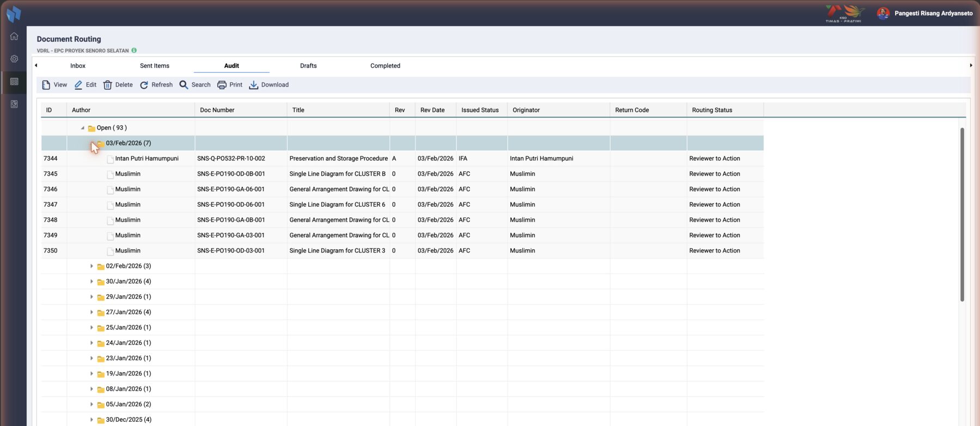The height and width of the screenshot is (426, 980).
Task: Expand the 25/Jan/2026 (1) group
Action: 91,328
